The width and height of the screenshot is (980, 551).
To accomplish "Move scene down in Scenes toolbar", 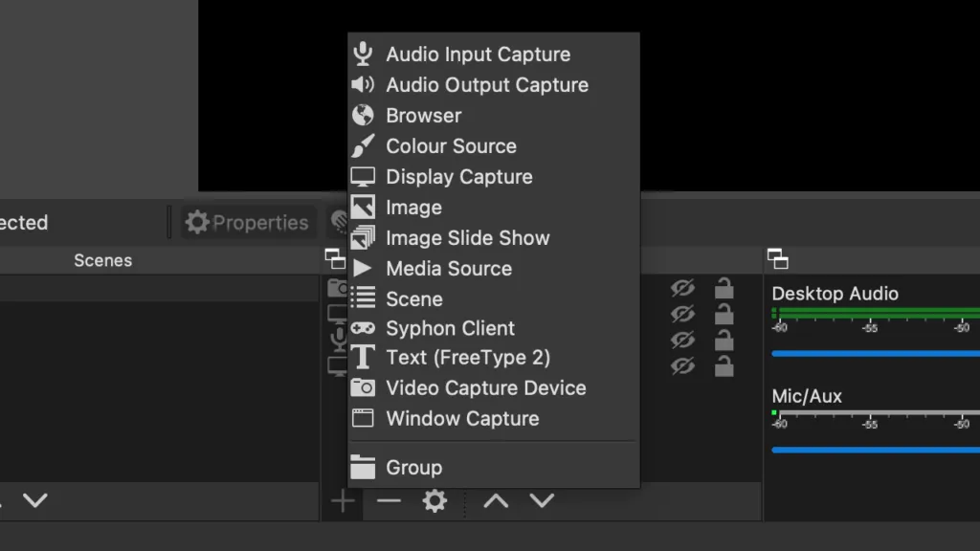I will tap(35, 500).
